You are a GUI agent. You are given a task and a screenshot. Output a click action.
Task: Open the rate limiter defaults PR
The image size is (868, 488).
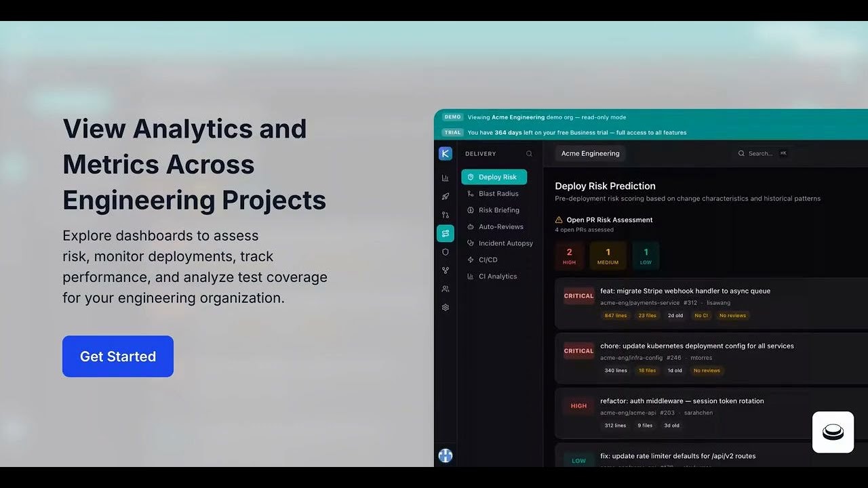click(711, 455)
